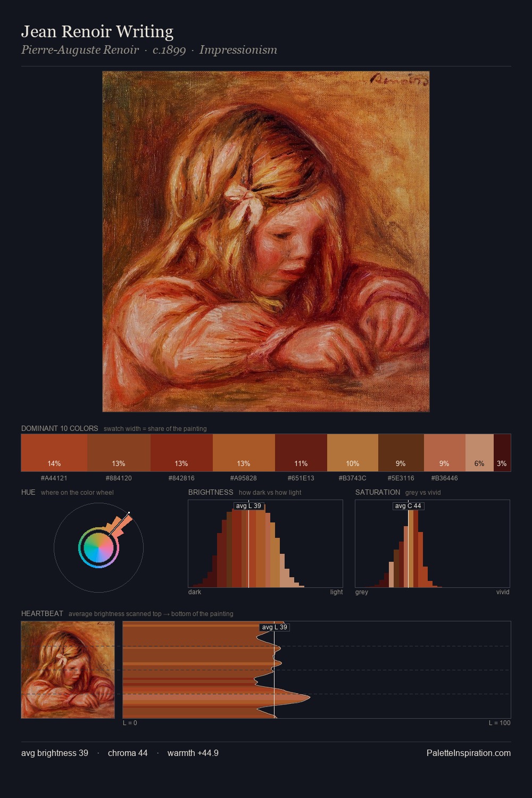
Task: Click the Heartbeat brightness curve chart
Action: tap(317, 670)
